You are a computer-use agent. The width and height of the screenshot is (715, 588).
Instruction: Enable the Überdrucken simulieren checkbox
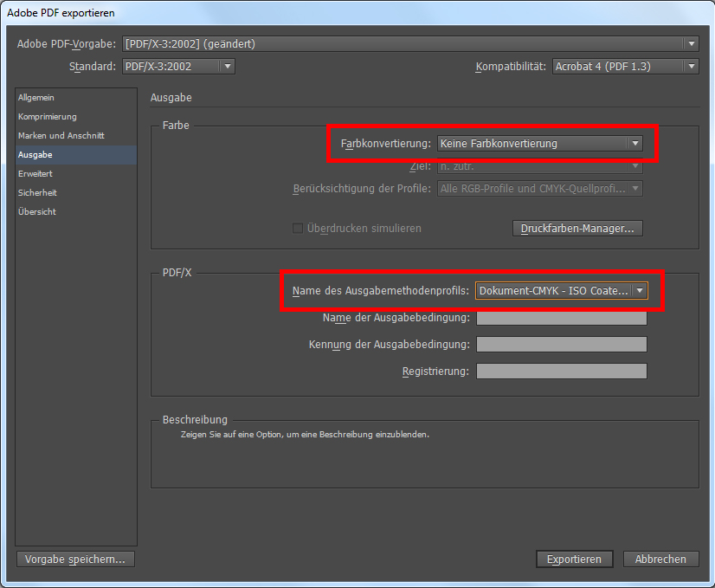click(x=298, y=229)
